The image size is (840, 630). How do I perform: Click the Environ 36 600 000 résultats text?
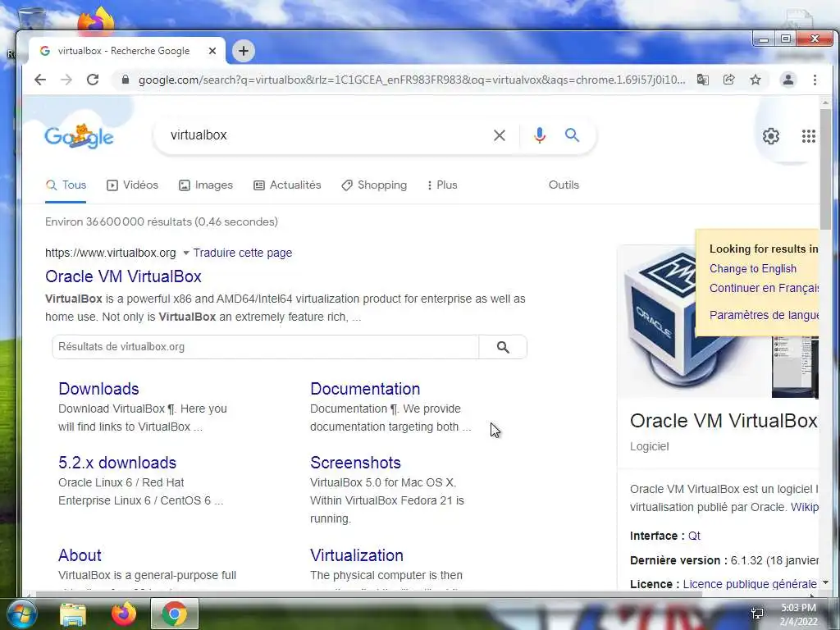[x=162, y=221]
